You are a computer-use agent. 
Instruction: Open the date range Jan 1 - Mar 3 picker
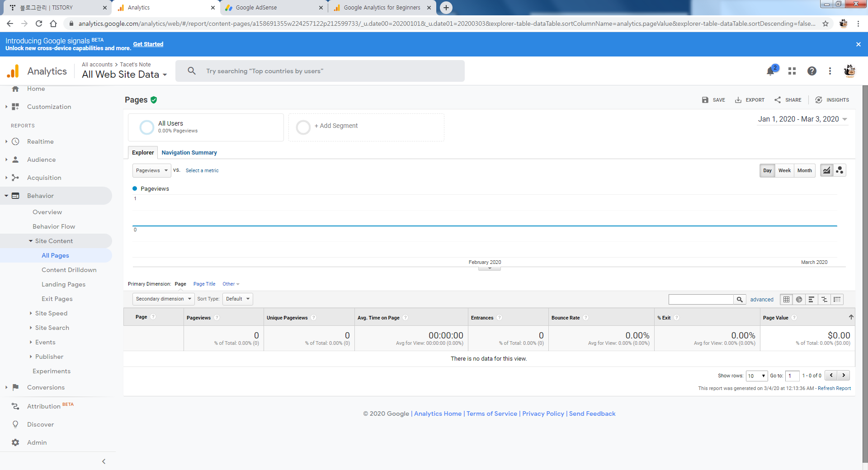(x=802, y=119)
